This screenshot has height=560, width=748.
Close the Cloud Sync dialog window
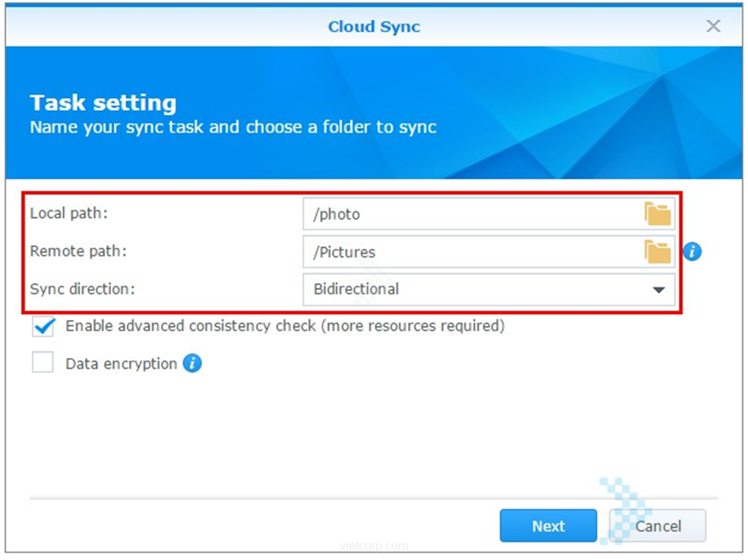[x=713, y=27]
